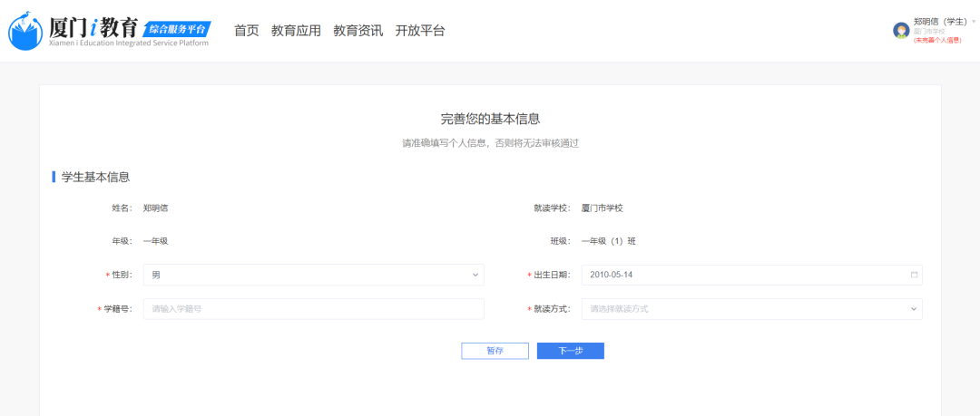Go to 首页 in the navigation
Viewport: 980px width, 416px height.
click(246, 31)
